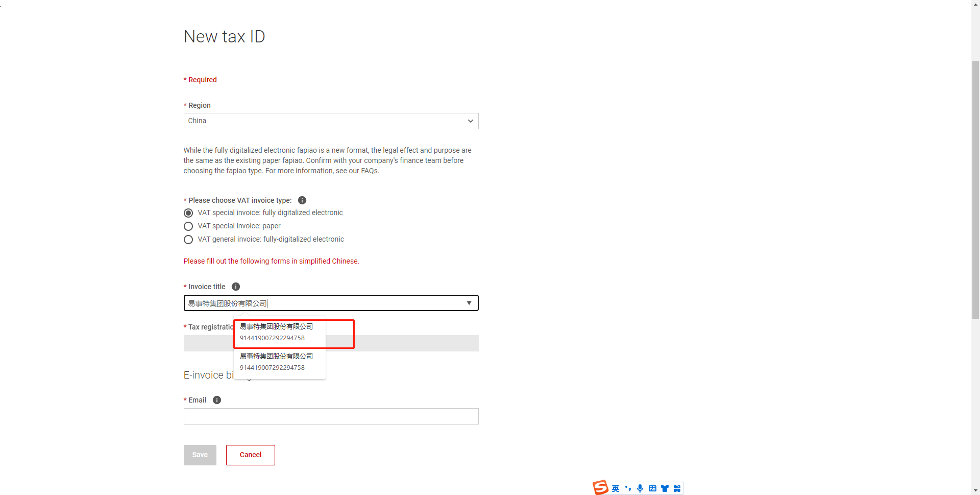Open the Sogou skin shirt icon
The width and height of the screenshot is (980, 495).
pyautogui.click(x=665, y=489)
